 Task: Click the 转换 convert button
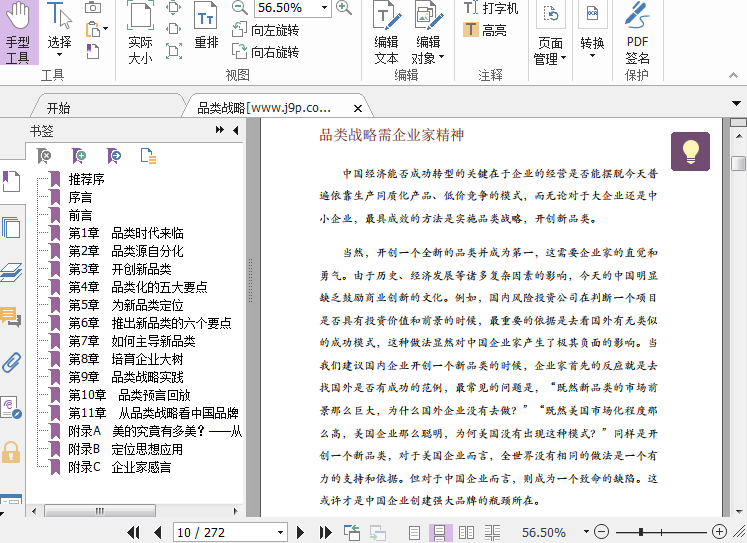(x=592, y=30)
